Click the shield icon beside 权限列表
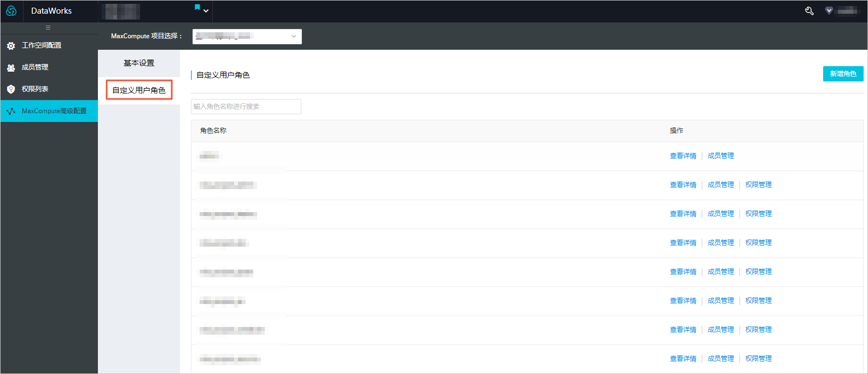This screenshot has width=868, height=374. click(x=11, y=89)
